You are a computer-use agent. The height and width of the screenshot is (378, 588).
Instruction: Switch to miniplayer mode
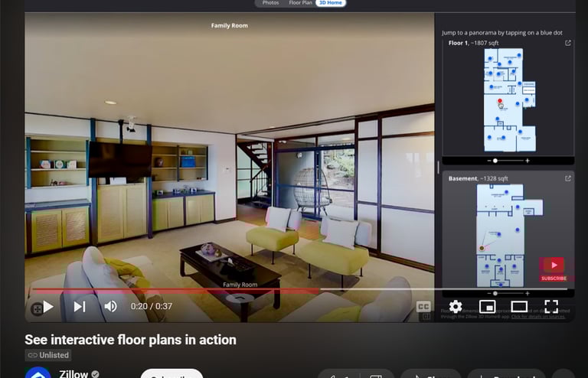click(487, 307)
